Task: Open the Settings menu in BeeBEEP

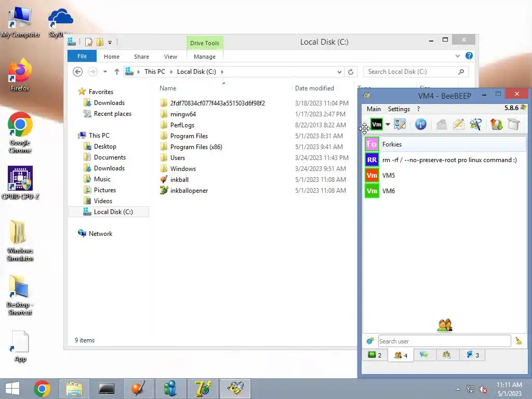Action: point(398,109)
